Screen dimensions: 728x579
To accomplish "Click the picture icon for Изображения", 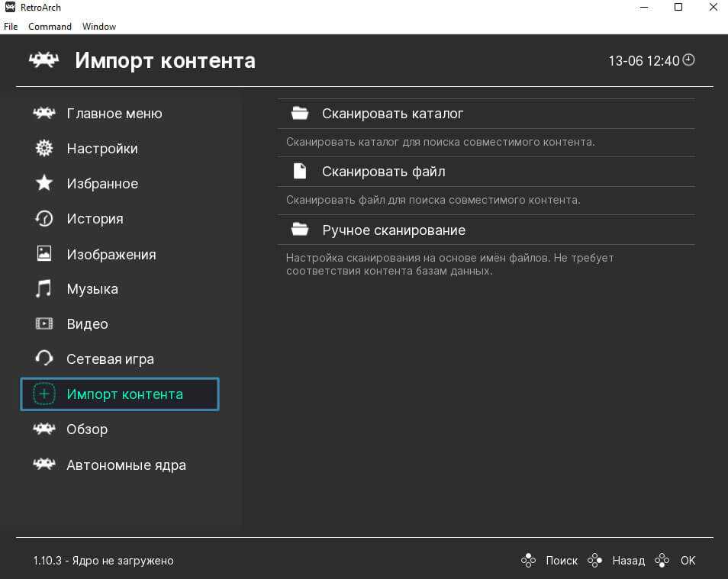I will [44, 254].
